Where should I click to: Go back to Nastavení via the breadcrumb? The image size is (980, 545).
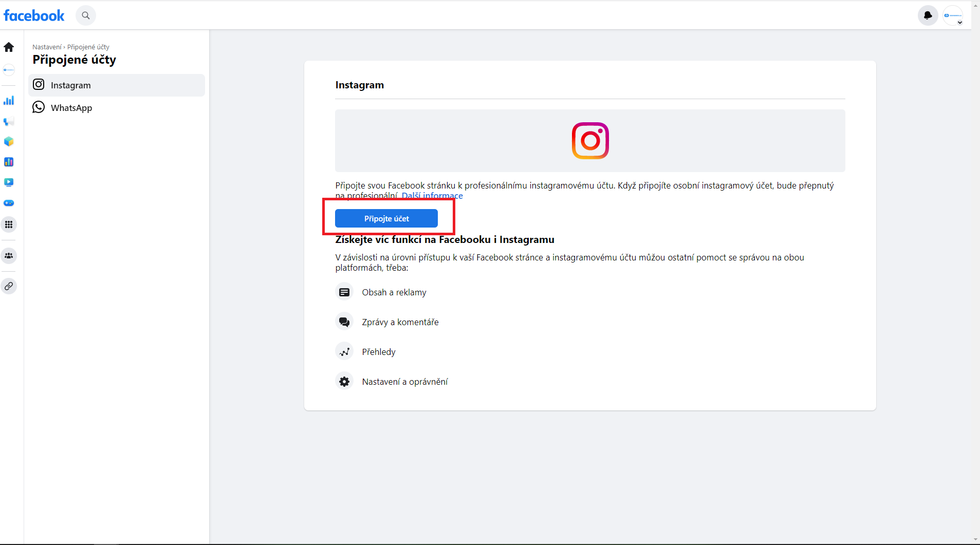point(47,47)
